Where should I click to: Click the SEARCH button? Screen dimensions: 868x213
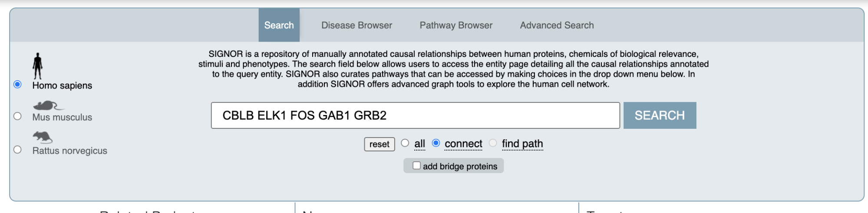pos(660,115)
